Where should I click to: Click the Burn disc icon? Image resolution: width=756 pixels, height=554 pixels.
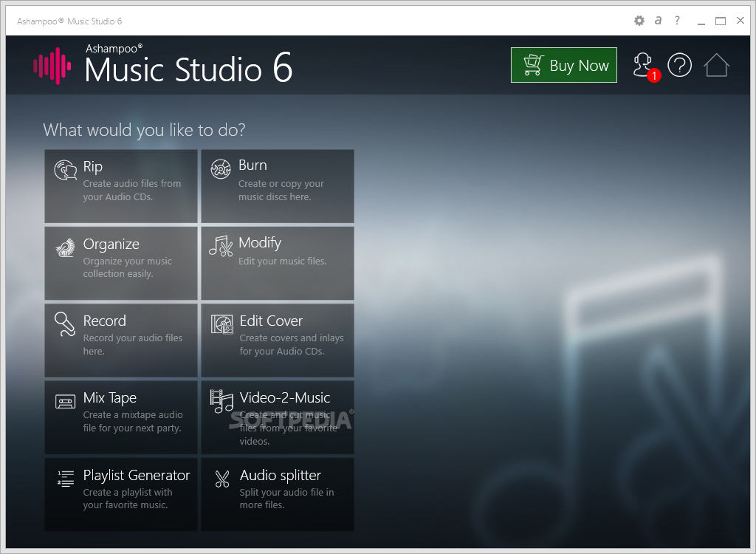pos(221,169)
